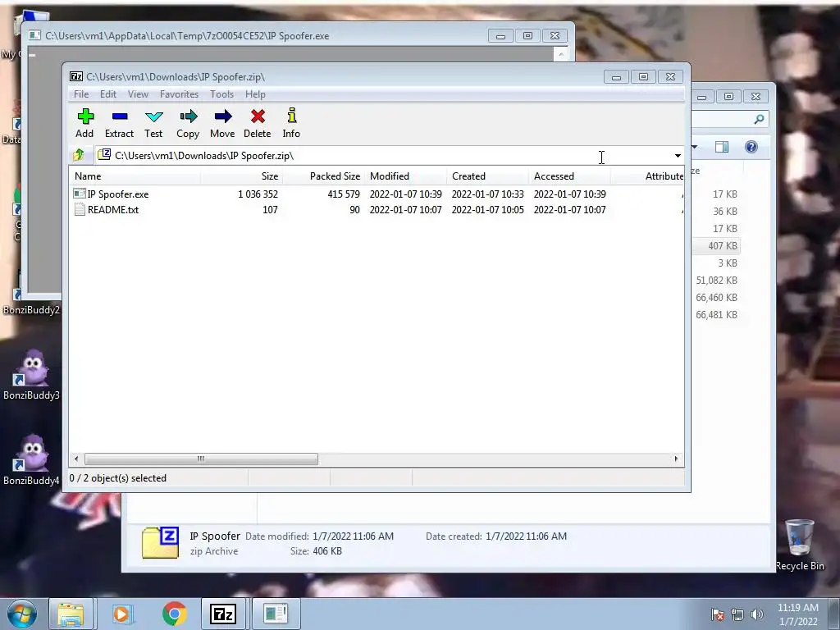
Task: Click the archive path field
Action: pos(383,156)
